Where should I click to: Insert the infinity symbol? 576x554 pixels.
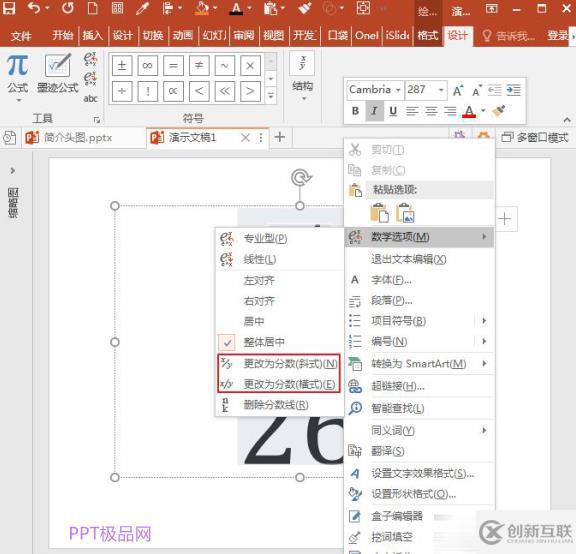coord(147,65)
